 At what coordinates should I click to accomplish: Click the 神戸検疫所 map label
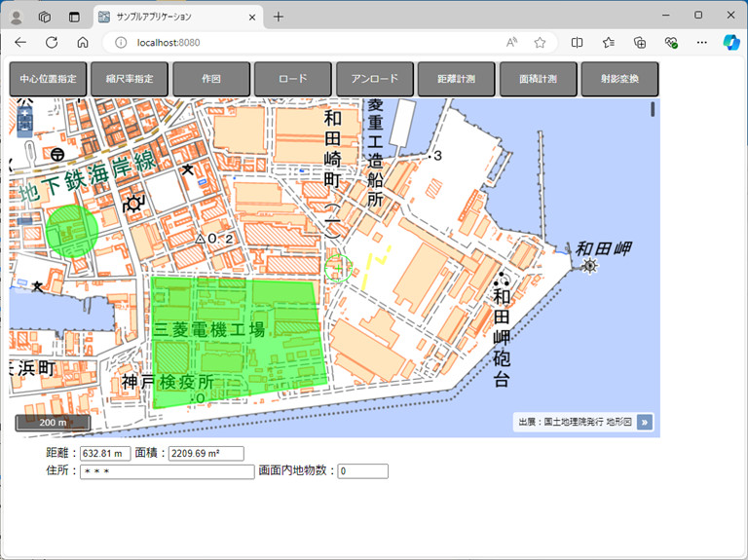pyautogui.click(x=168, y=382)
